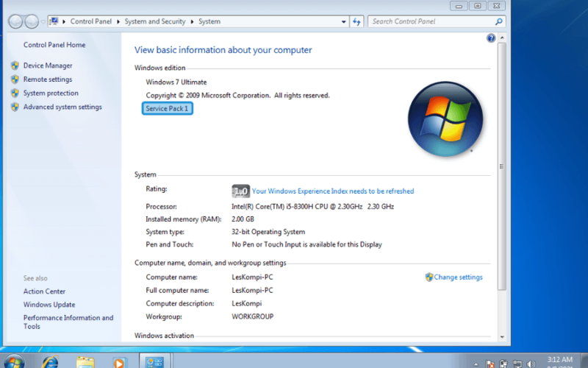Click the vertical scrollbar thumb
The image size is (588, 368).
(x=502, y=166)
